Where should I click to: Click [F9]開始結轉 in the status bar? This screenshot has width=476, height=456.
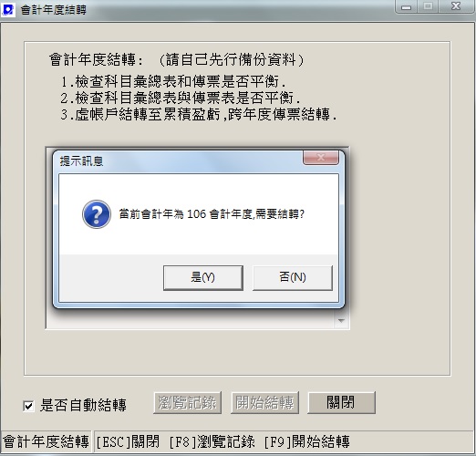coord(307,442)
